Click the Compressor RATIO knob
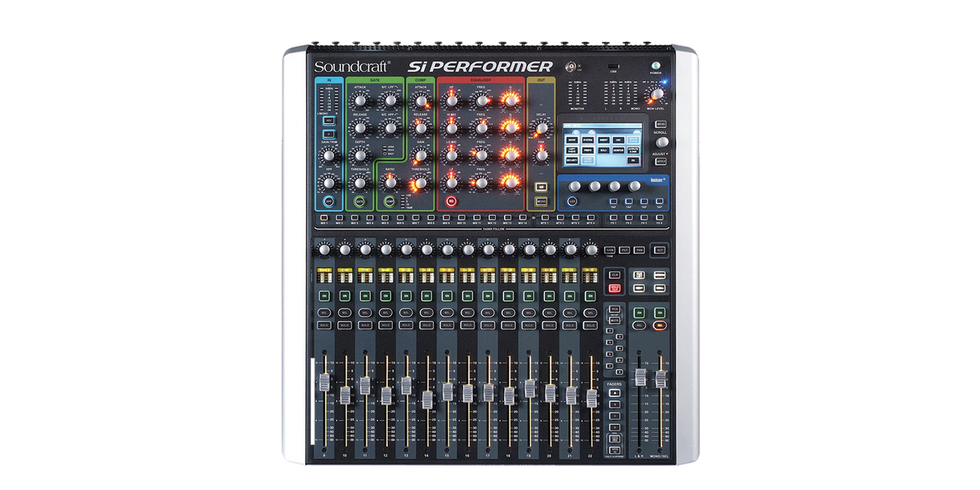980x490 pixels. click(x=390, y=183)
